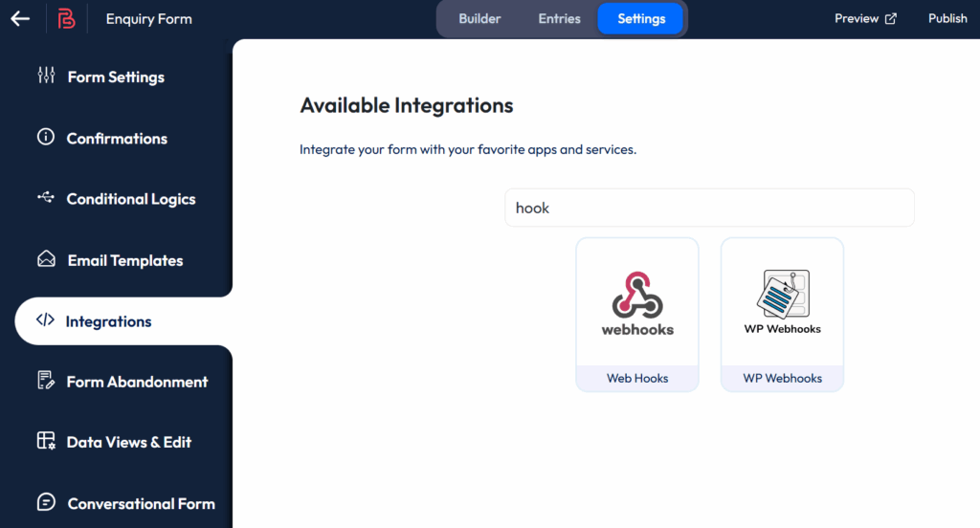The image size is (980, 528).
Task: Select the Settings tab
Action: coord(640,19)
